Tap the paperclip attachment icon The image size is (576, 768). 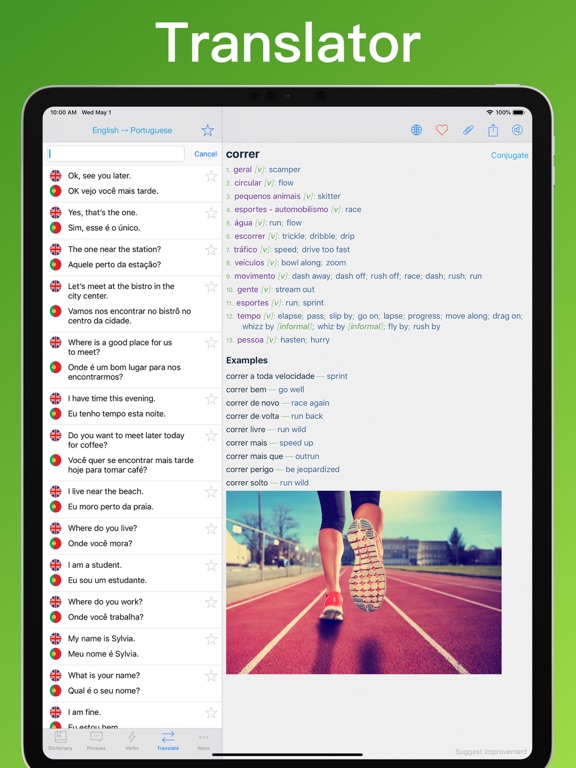point(468,130)
